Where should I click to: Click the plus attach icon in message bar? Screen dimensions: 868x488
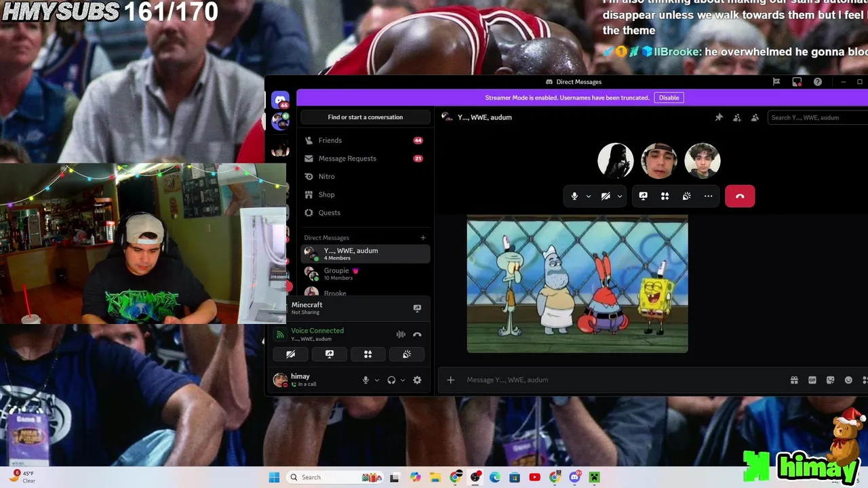(450, 380)
